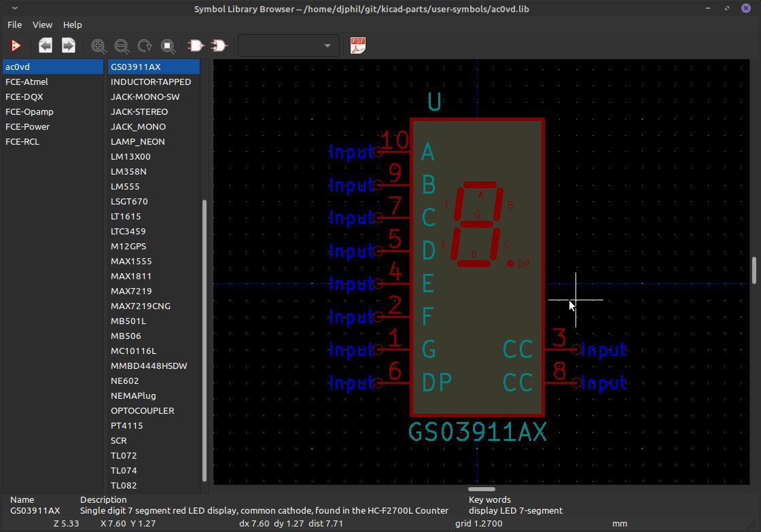
Task: Select the FCE-Atmel library
Action: click(53, 82)
